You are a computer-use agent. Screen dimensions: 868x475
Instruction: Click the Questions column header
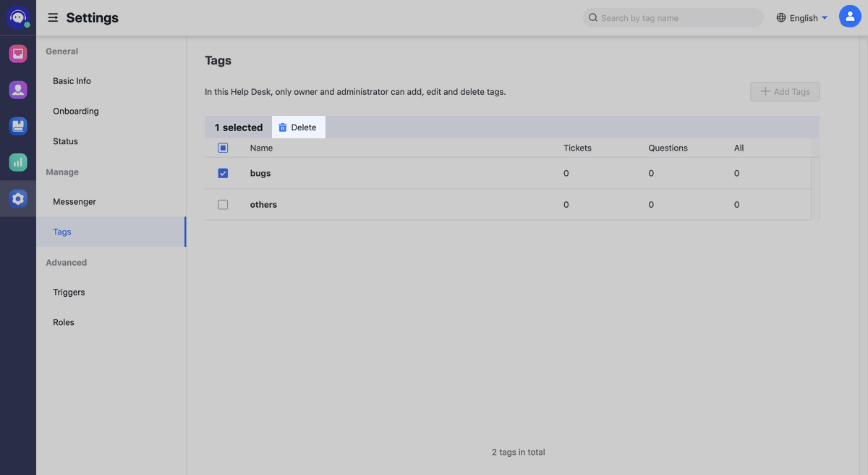click(x=668, y=148)
